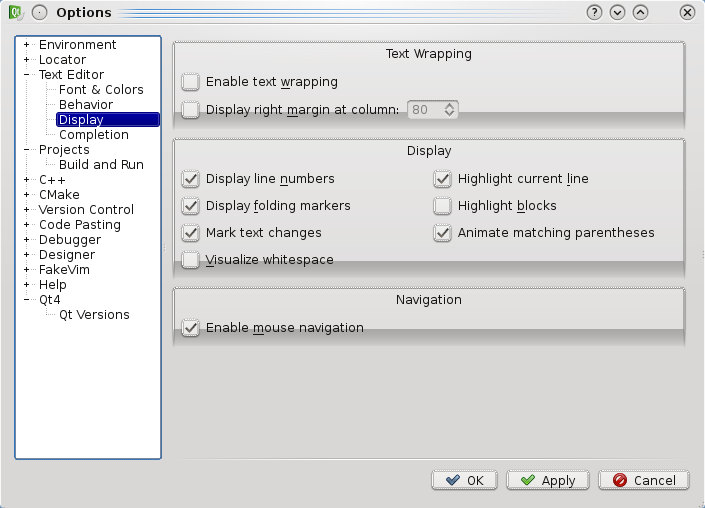Collapse the Text Editor tree node
Viewport: 705px width, 508px height.
[x=27, y=75]
